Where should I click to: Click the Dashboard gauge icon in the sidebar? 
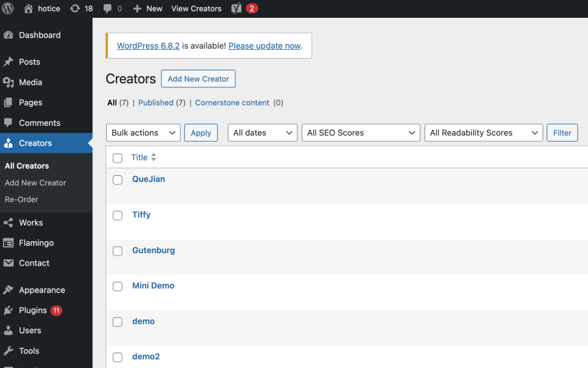(9, 35)
